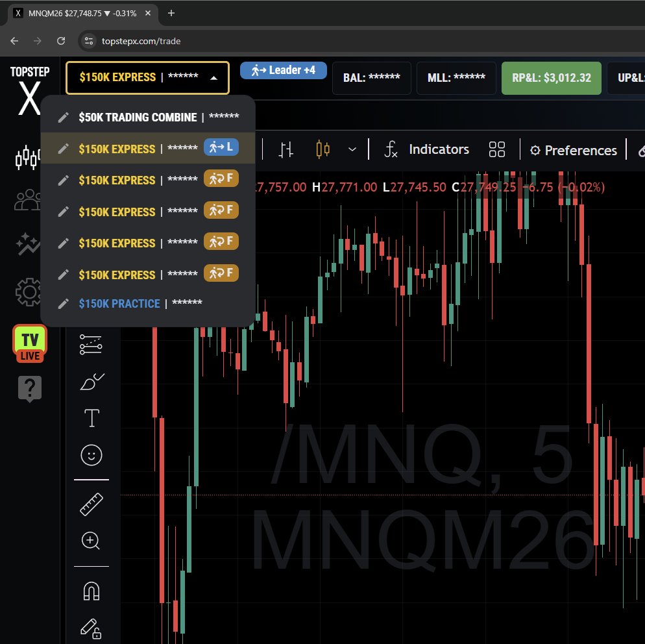Image resolution: width=645 pixels, height=644 pixels.
Task: Close the MNQM26 browser tab
Action: 148,13
